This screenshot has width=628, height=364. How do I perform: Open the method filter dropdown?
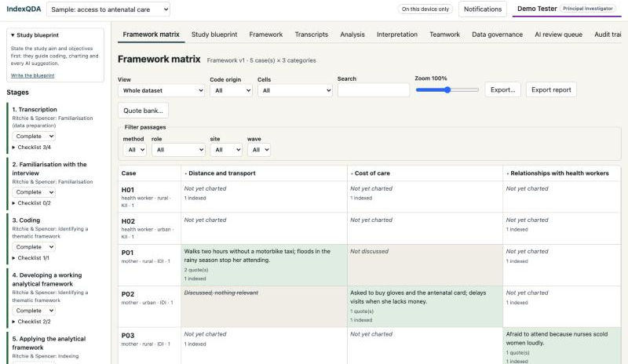point(134,150)
